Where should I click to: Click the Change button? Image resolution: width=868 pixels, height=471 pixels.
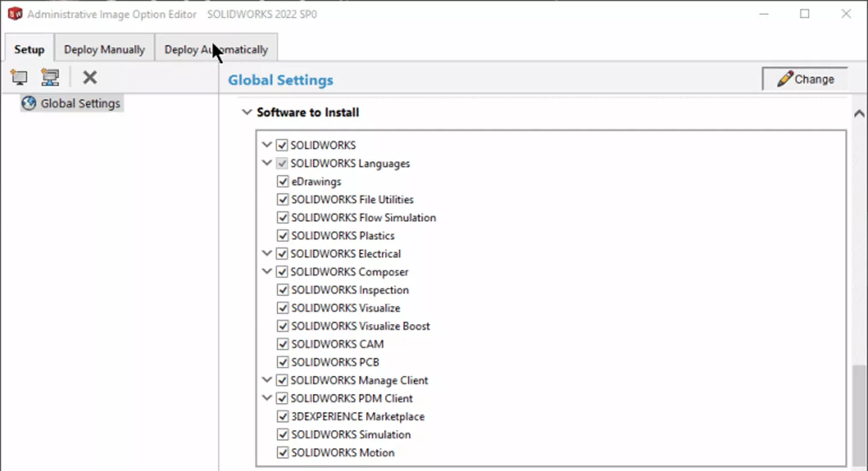click(x=805, y=79)
